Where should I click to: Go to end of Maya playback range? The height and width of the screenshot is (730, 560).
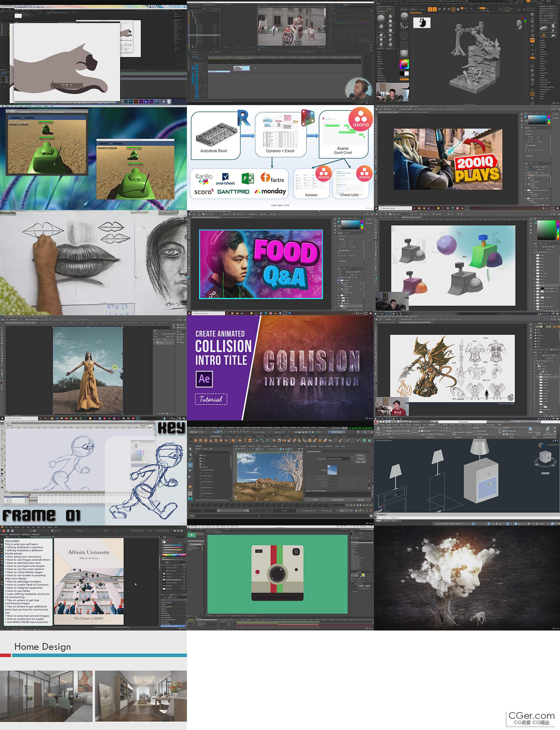point(370,505)
